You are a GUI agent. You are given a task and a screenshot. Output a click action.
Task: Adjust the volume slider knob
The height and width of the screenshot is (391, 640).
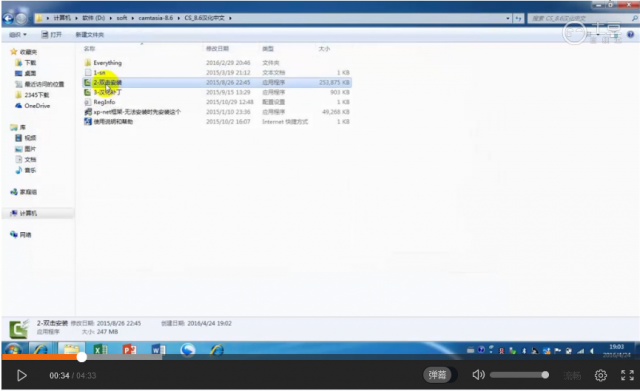[x=545, y=375]
